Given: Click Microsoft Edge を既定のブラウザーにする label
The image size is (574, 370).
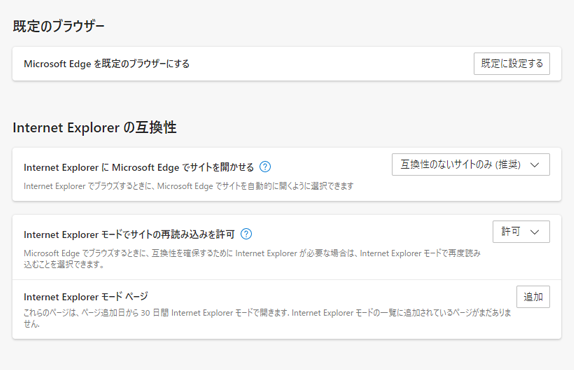Looking at the screenshot, I should click(x=107, y=64).
